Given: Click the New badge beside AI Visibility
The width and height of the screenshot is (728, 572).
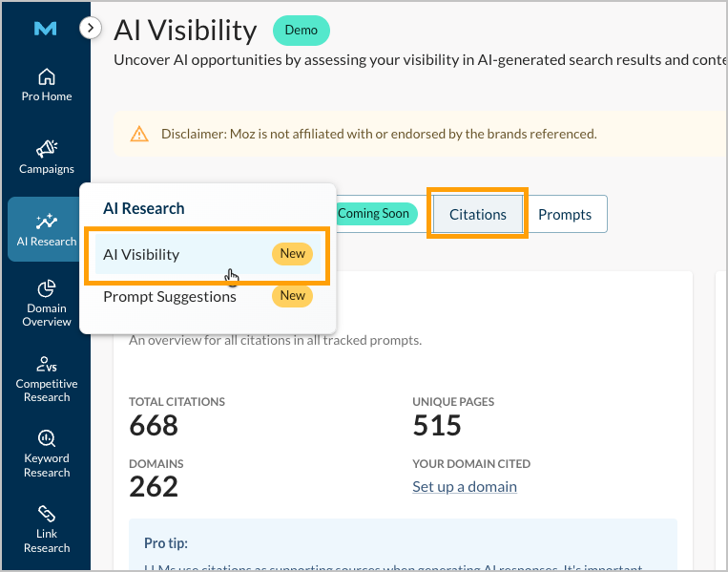Looking at the screenshot, I should pyautogui.click(x=293, y=254).
